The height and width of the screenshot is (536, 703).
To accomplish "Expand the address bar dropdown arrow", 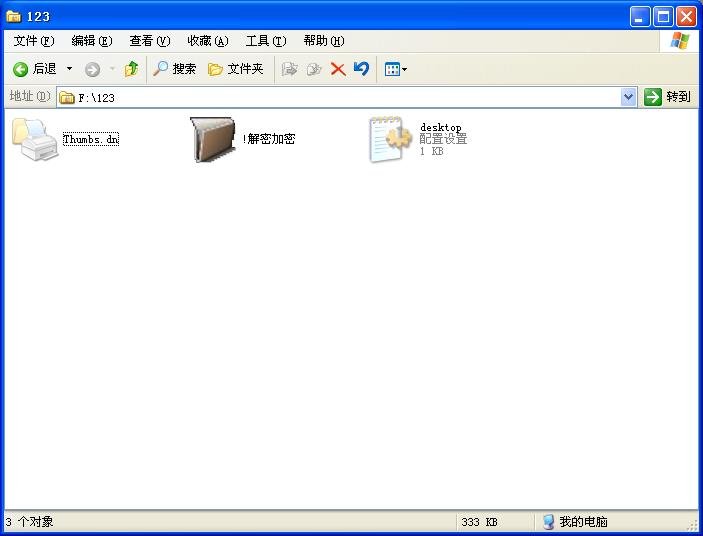I will click(629, 97).
